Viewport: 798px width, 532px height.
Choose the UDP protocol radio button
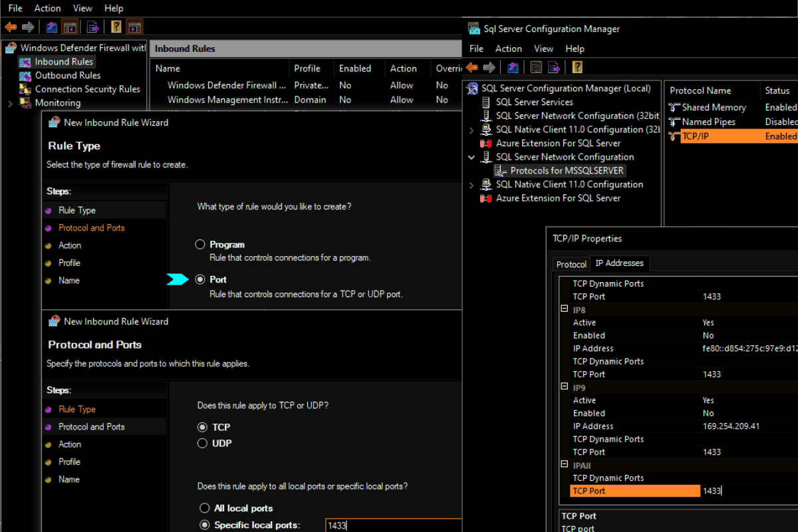click(x=203, y=444)
